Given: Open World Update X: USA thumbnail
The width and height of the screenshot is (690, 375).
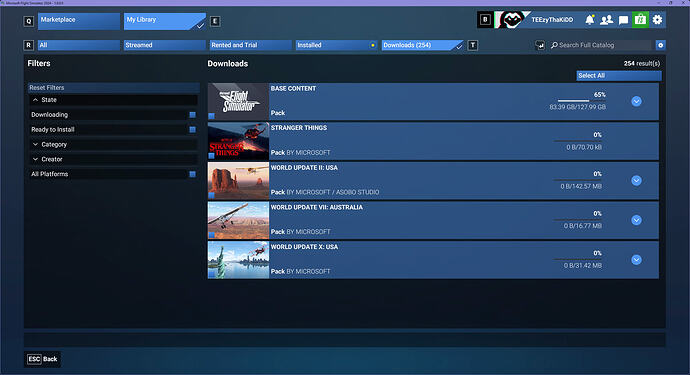Looking at the screenshot, I should [238, 260].
